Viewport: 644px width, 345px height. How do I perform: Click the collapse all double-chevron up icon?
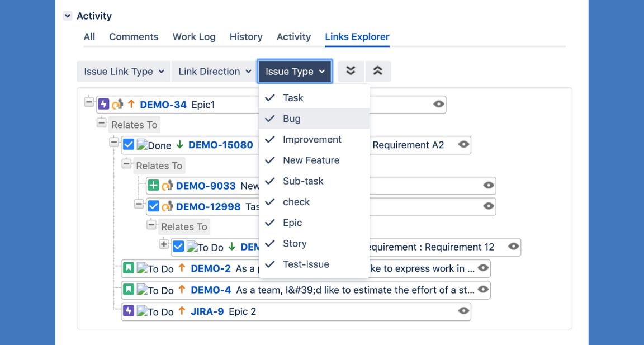click(x=378, y=71)
